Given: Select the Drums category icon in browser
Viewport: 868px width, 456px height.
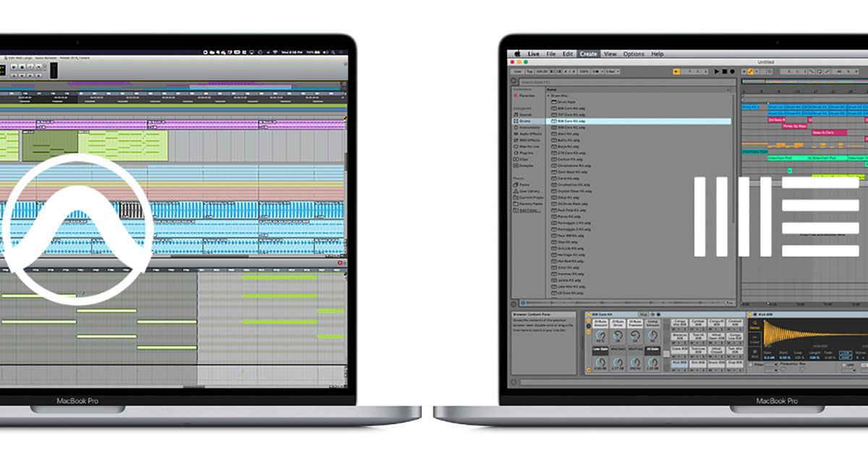Looking at the screenshot, I should pyautogui.click(x=516, y=121).
